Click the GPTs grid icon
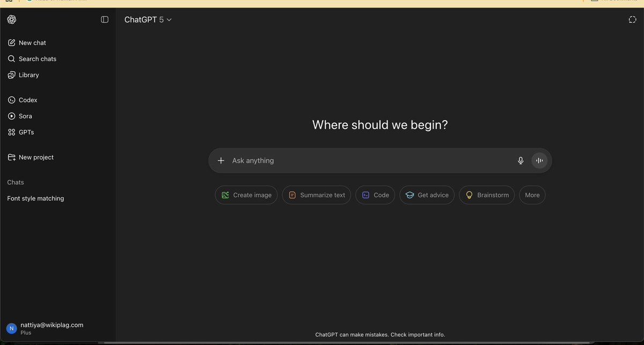 tap(11, 132)
